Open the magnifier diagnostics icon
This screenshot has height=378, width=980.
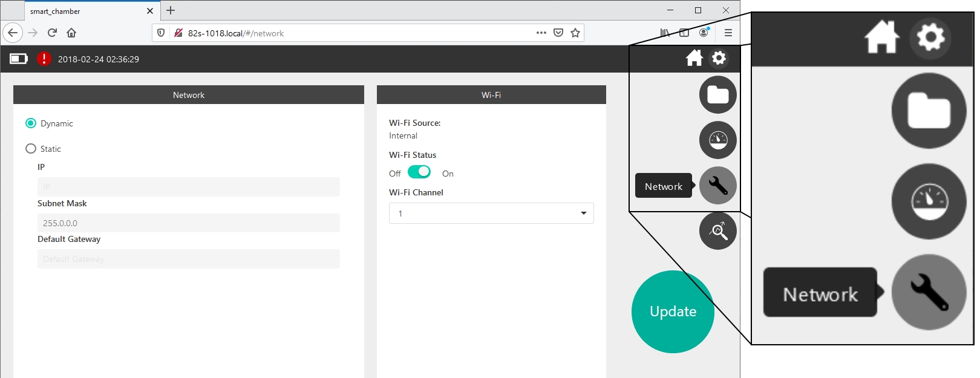pos(717,231)
